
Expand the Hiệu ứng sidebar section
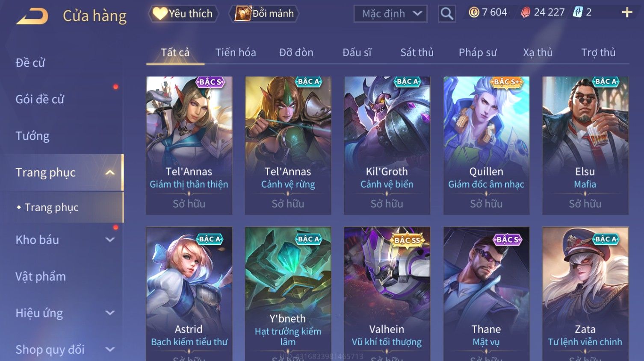pyautogui.click(x=110, y=313)
